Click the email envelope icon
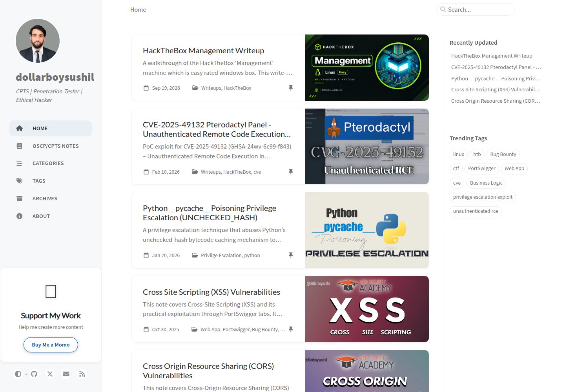 coord(66,374)
